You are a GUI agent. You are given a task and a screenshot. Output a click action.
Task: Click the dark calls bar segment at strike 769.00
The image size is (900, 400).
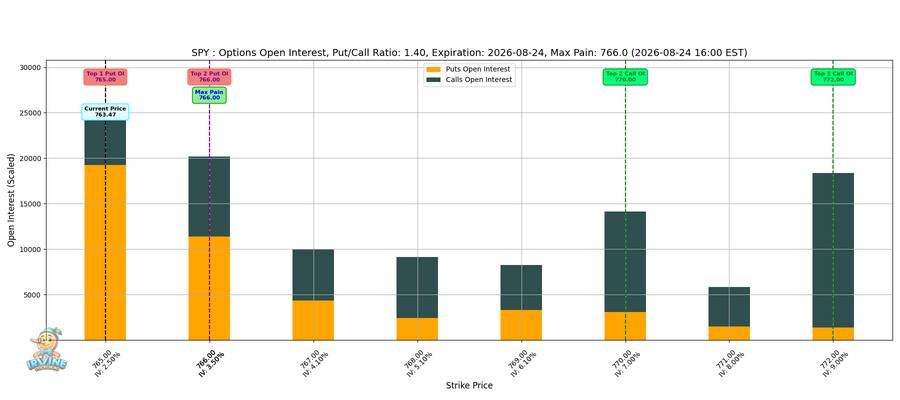pyautogui.click(x=521, y=288)
